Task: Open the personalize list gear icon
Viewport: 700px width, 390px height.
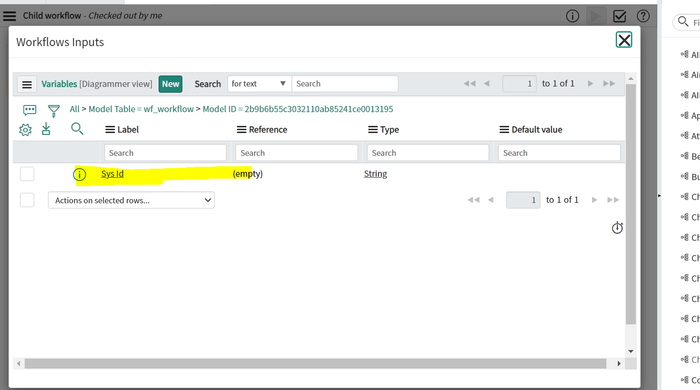Action: coord(25,130)
